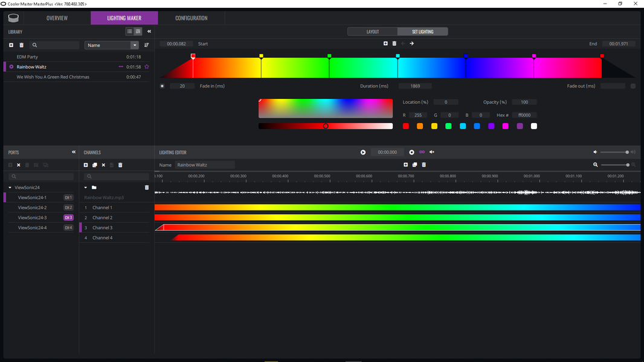
Task: Open the Configuration tab
Action: pyautogui.click(x=192, y=18)
